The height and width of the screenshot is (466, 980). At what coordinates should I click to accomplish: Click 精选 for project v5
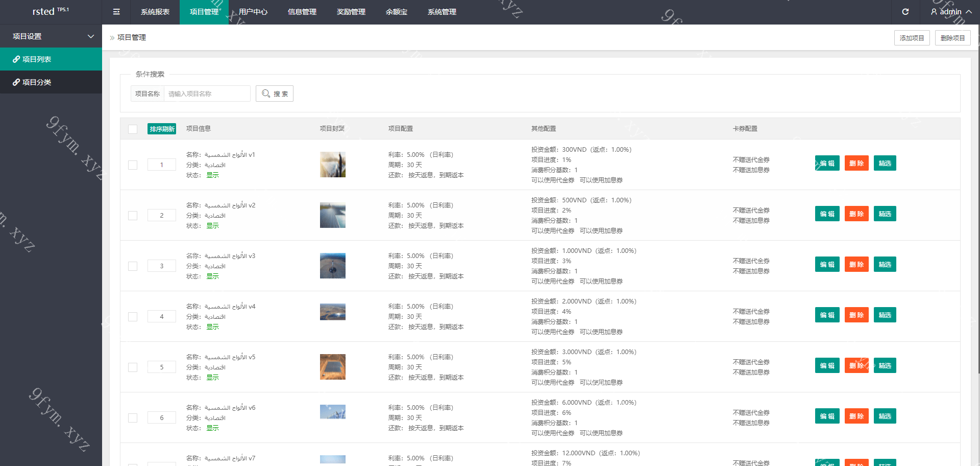point(885,365)
